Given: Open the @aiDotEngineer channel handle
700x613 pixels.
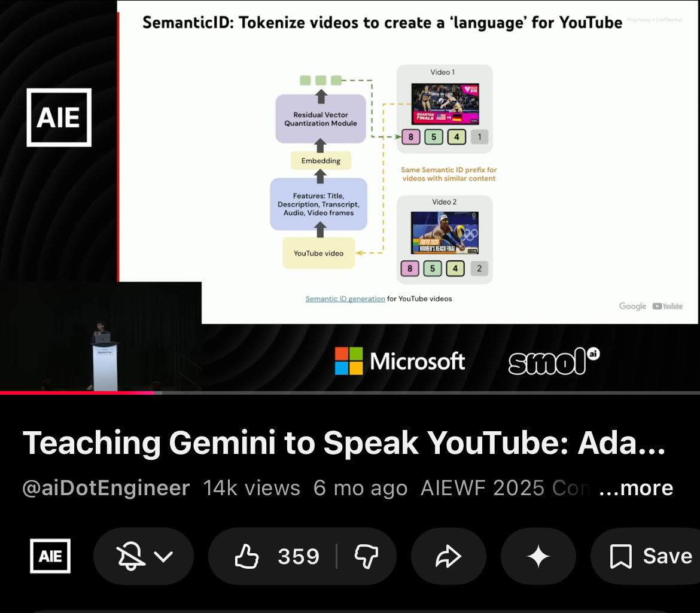Looking at the screenshot, I should (106, 488).
